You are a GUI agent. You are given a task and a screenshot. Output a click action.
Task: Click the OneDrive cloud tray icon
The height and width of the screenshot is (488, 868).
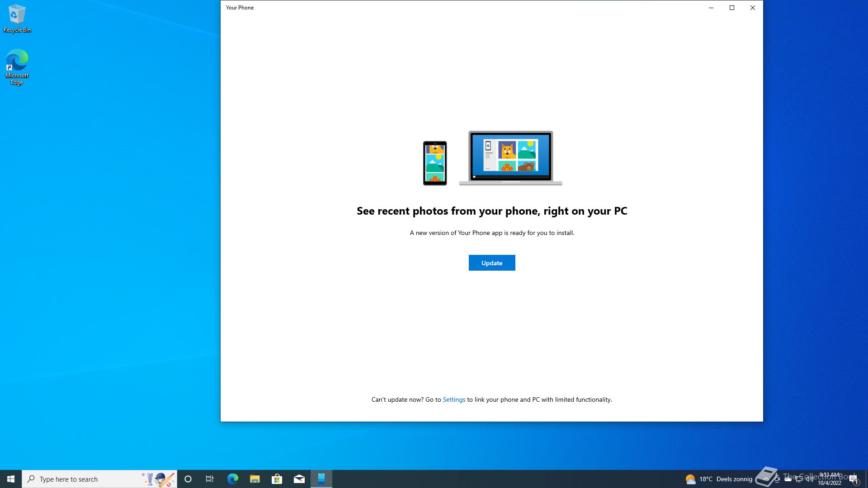(x=788, y=479)
